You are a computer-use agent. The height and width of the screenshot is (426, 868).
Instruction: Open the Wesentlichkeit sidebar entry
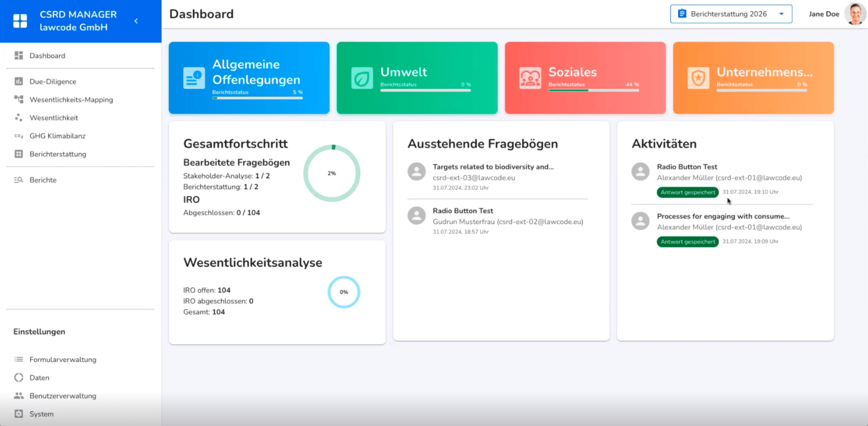pos(54,118)
